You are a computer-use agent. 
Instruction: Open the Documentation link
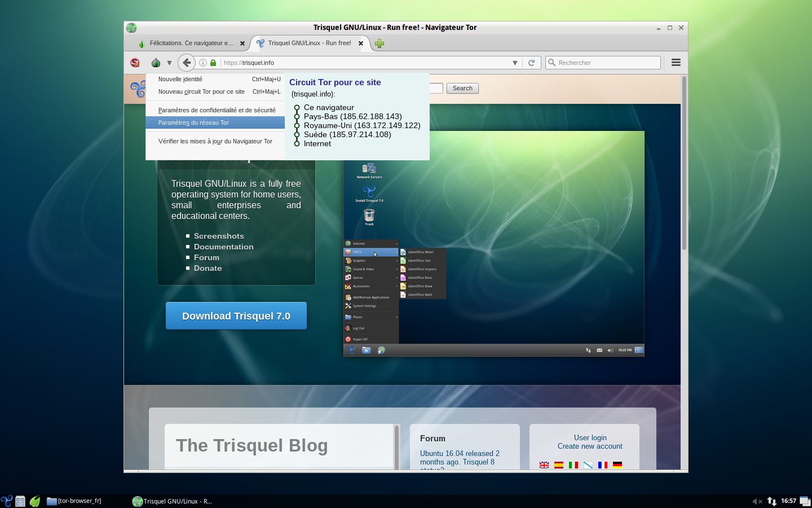(x=224, y=247)
